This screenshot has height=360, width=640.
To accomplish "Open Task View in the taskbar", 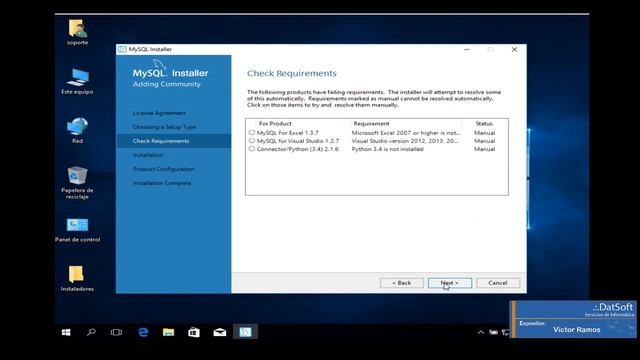I will click(x=116, y=332).
